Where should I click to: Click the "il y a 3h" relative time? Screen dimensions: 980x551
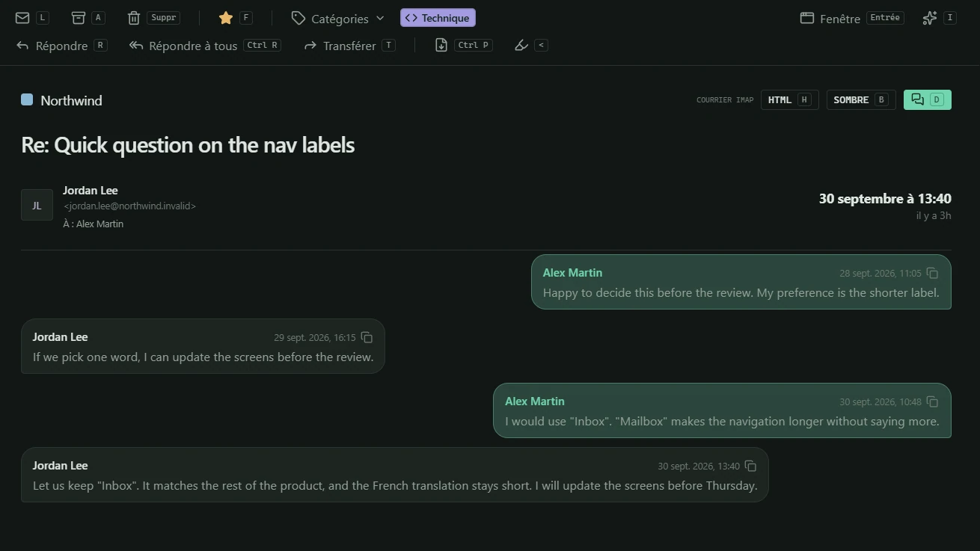pos(934,216)
